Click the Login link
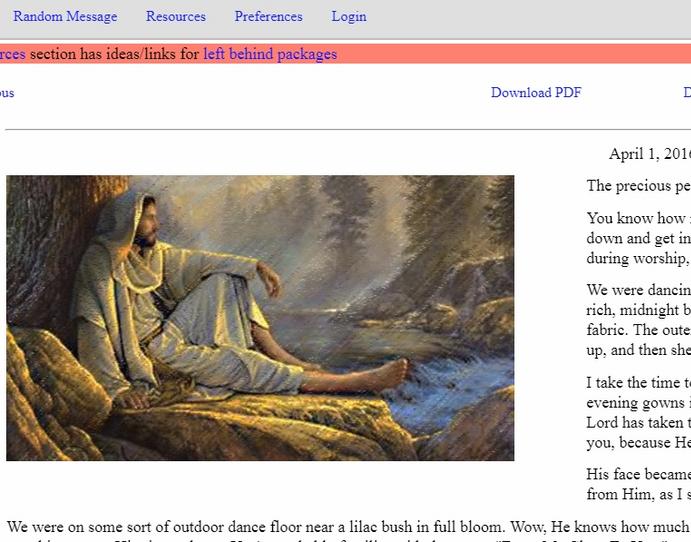 coord(349,17)
